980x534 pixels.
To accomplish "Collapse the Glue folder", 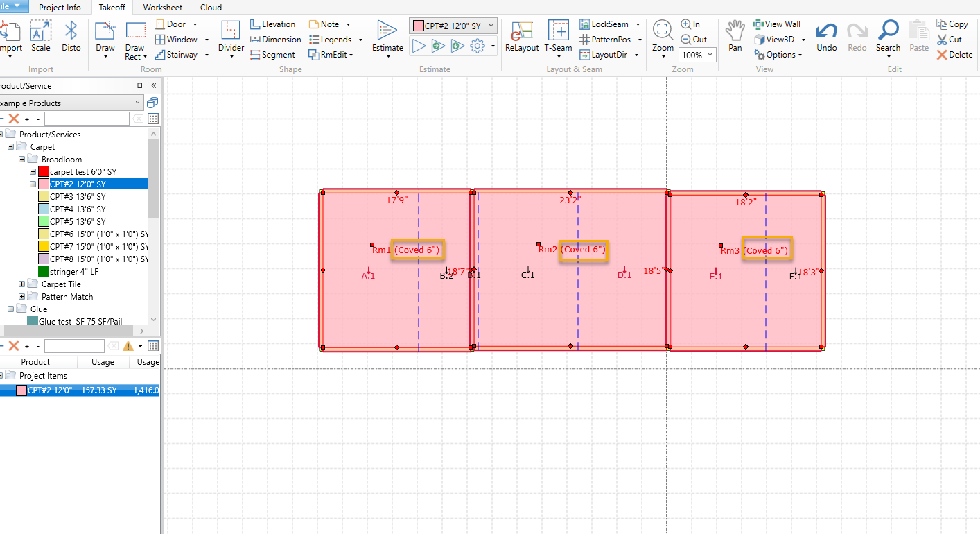I will click(10, 309).
